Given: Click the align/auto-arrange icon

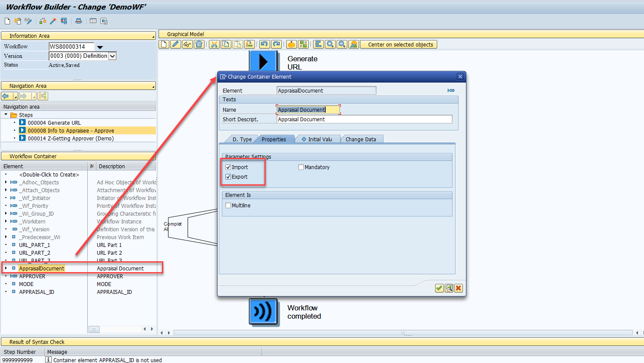Looking at the screenshot, I should click(318, 44).
